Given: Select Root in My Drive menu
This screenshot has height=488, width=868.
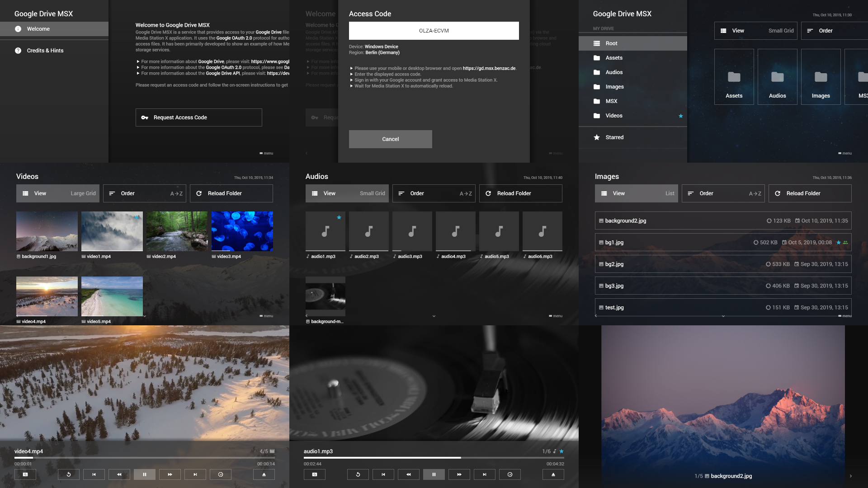Looking at the screenshot, I should (633, 43).
